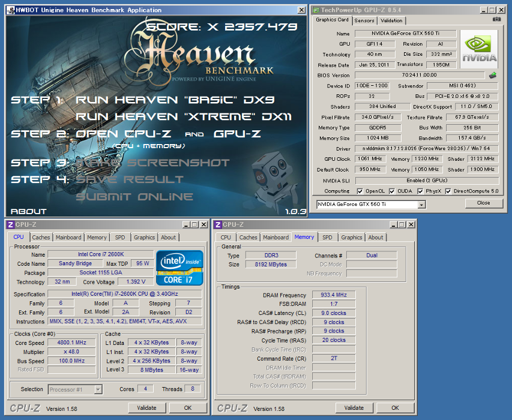Click the NVIDIA logo in GPU-Z
The image size is (512, 420).
click(x=479, y=49)
